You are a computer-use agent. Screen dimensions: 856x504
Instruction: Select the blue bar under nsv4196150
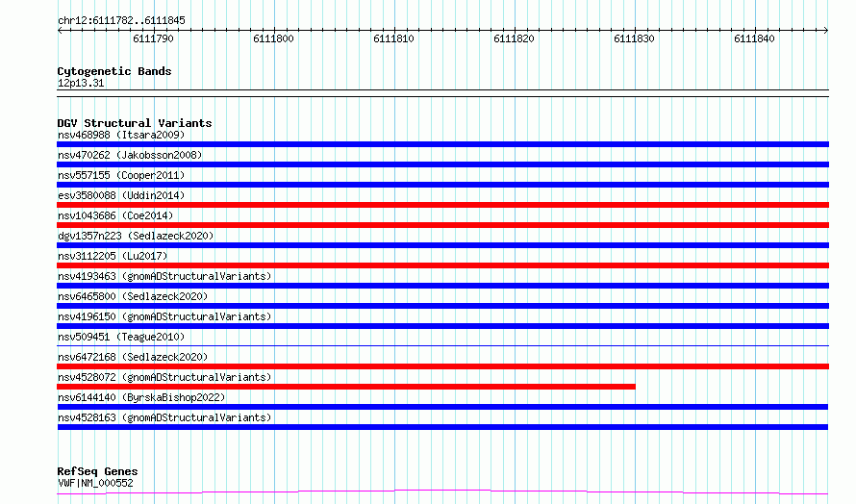(442, 326)
